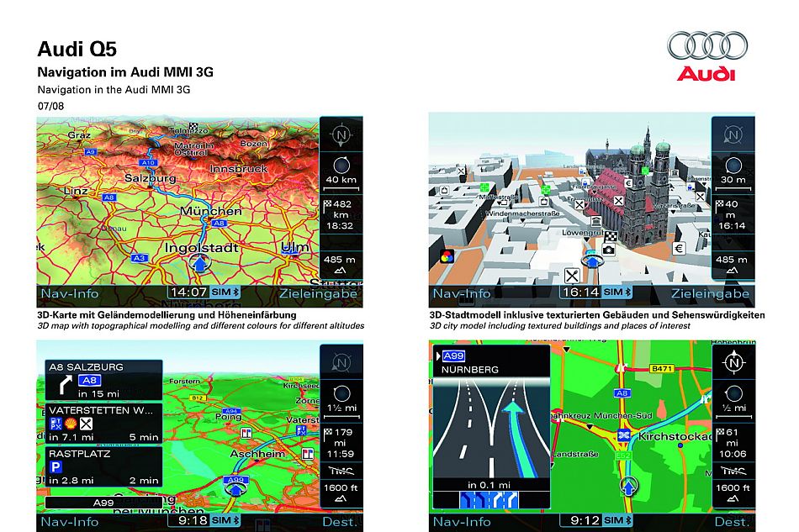Click the Audi four-rings logo
The image size is (799, 532).
(706, 45)
